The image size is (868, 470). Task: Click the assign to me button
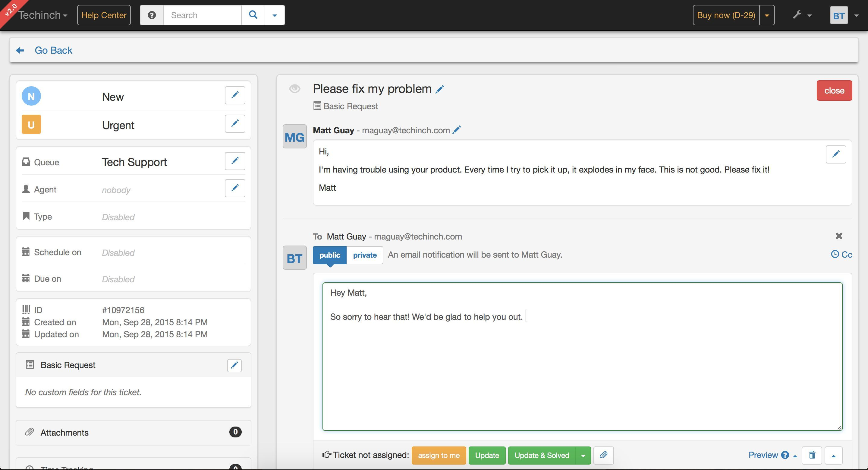coord(439,456)
